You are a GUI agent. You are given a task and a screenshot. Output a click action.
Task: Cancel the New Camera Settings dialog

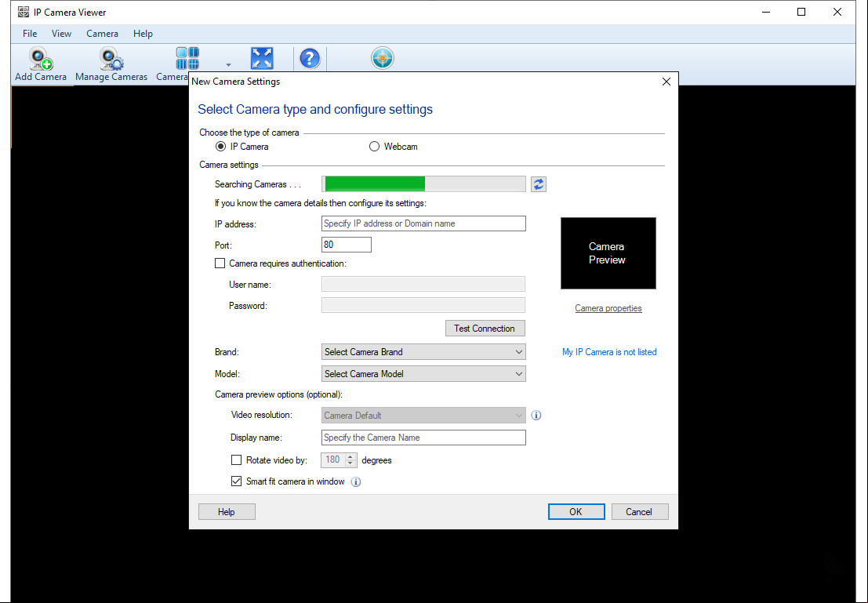pyautogui.click(x=639, y=511)
